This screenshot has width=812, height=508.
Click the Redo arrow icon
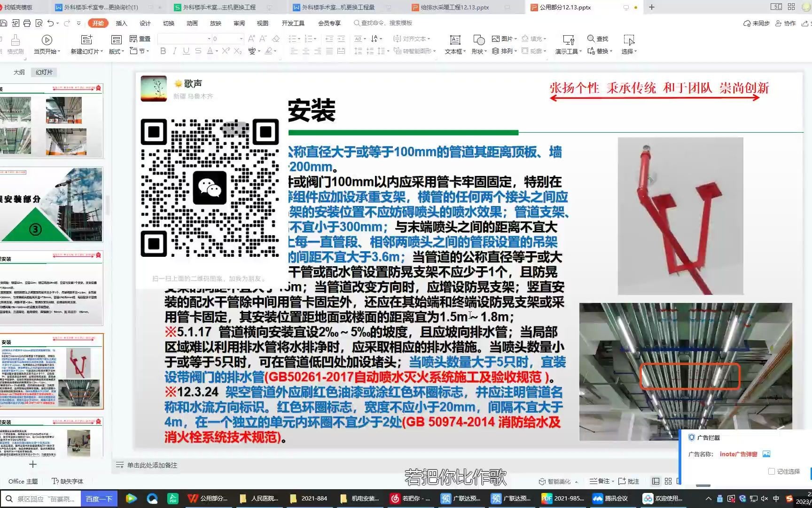pos(67,23)
